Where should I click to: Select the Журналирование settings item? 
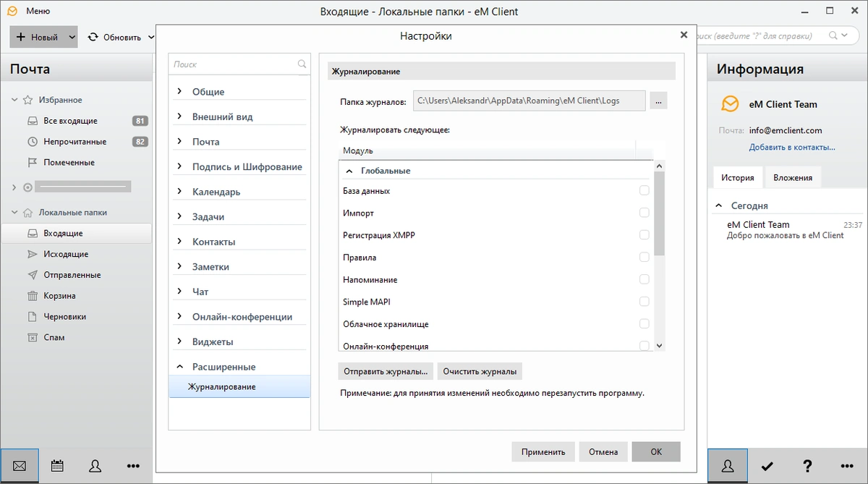(x=239, y=386)
